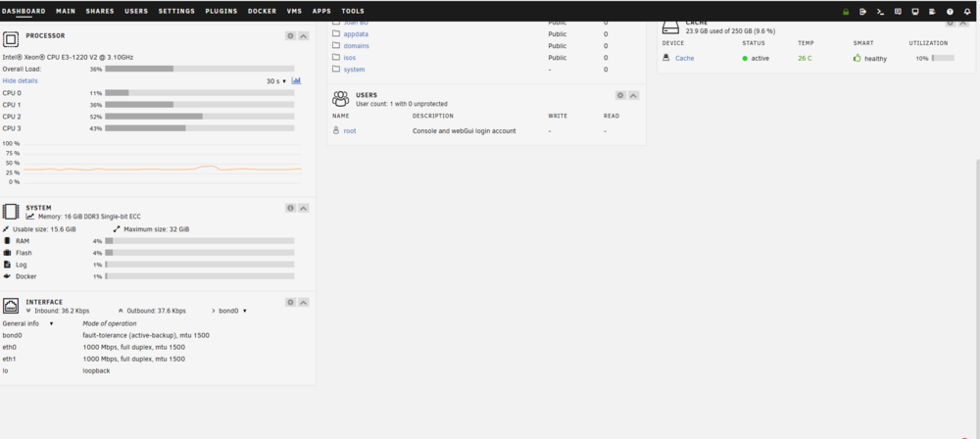Screen dimensions: 980x439
Task: Click the system share folder icon
Action: coord(336,70)
